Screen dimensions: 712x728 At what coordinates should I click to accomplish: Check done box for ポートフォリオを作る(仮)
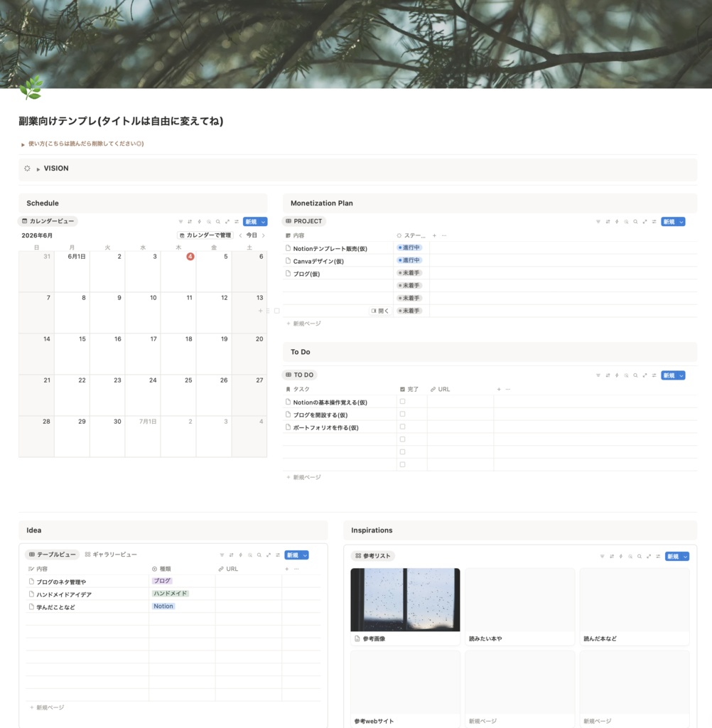[402, 427]
